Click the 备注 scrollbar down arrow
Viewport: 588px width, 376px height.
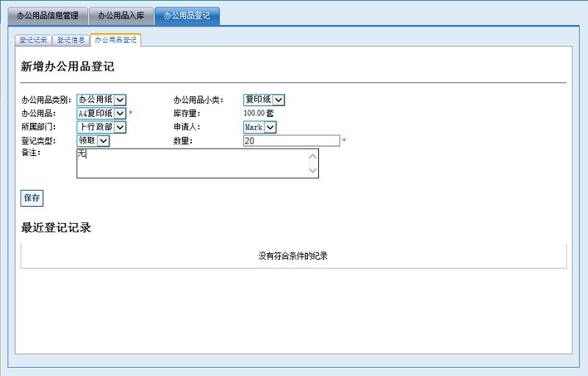313,171
